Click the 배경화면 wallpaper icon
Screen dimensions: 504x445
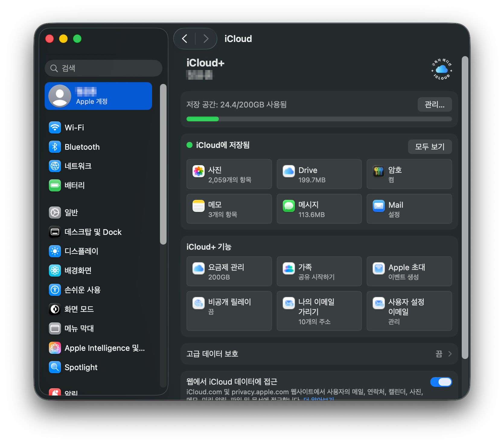55,271
